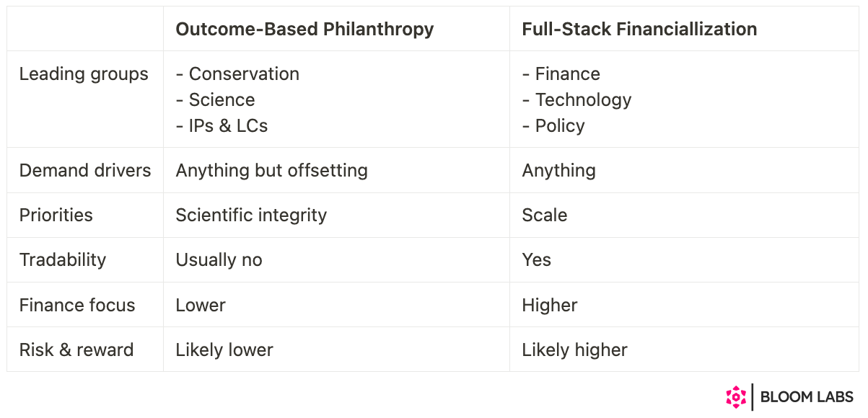This screenshot has width=868, height=418.
Task: Click the pink Bloom Labs flower icon
Action: [x=735, y=396]
